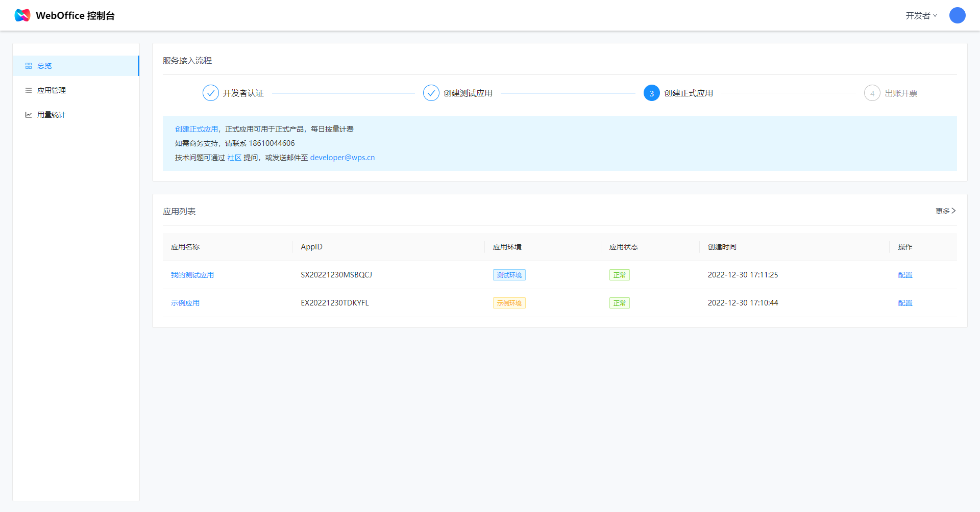Click the 应用管理 list icon
The height and width of the screenshot is (512, 980).
[x=29, y=90]
